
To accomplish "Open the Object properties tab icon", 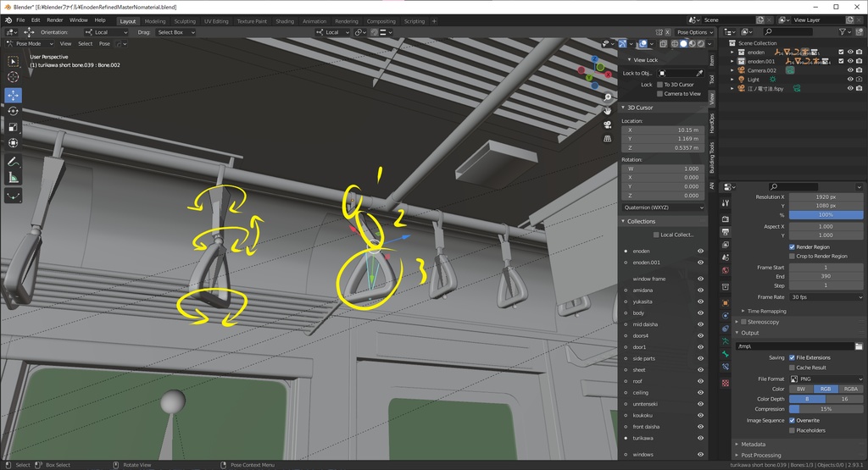I will click(x=726, y=303).
